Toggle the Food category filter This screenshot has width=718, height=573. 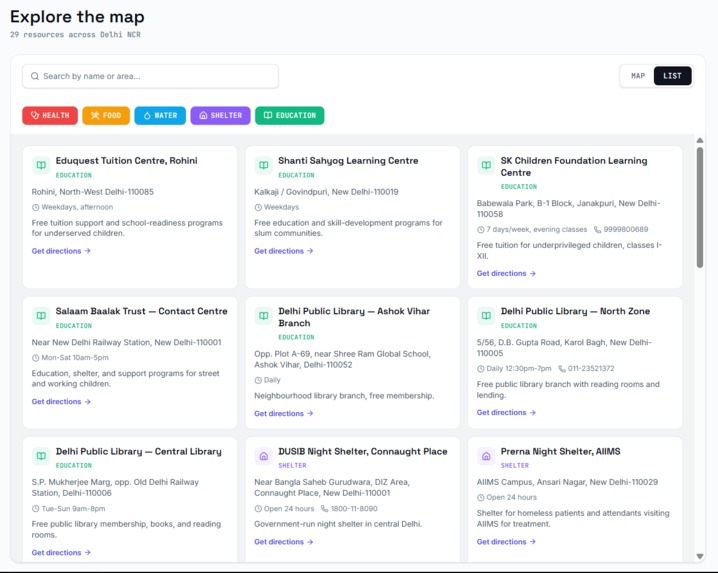tap(106, 115)
